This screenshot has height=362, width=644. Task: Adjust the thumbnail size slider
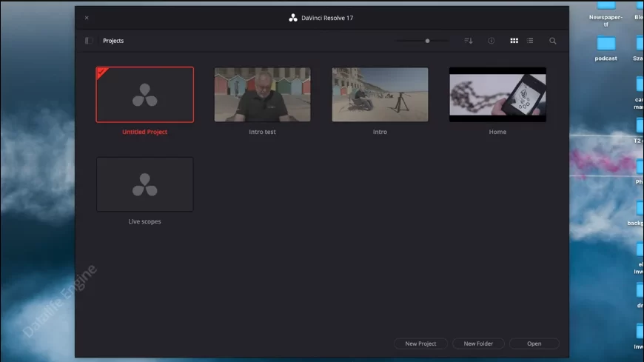[x=427, y=41]
